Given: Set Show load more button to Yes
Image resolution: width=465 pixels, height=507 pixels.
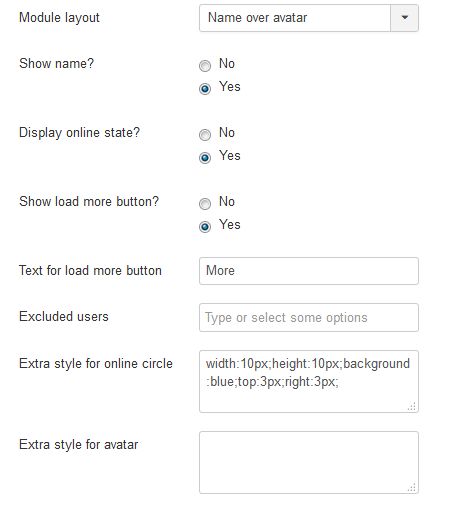Looking at the screenshot, I should 205,227.
